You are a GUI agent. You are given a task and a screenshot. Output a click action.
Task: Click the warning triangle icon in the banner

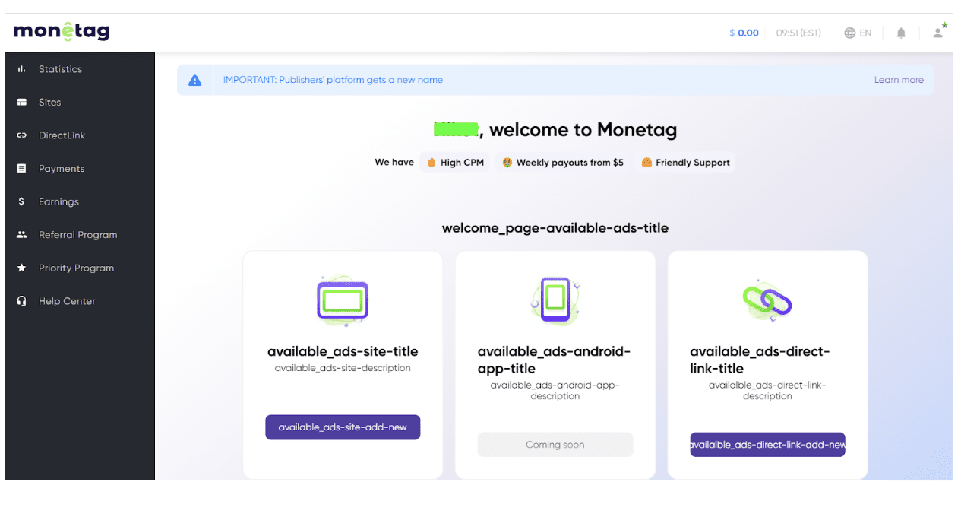click(x=195, y=80)
